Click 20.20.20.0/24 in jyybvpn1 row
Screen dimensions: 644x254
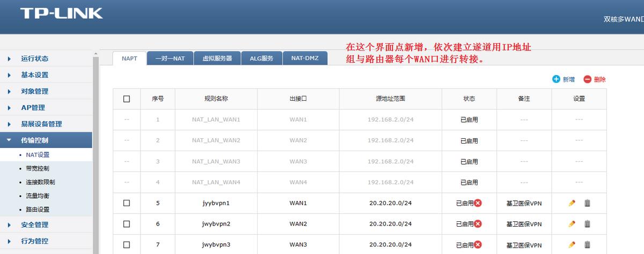390,203
